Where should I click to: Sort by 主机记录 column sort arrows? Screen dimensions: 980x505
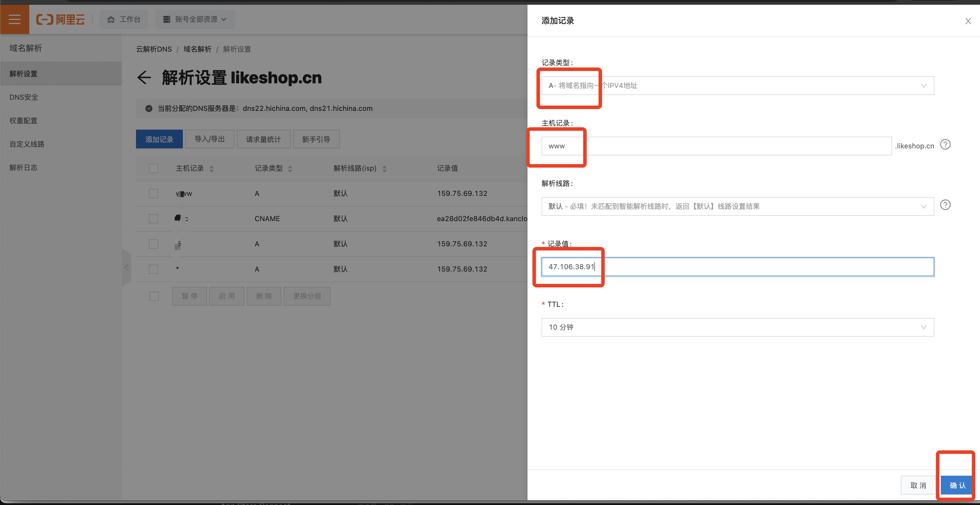(x=212, y=169)
